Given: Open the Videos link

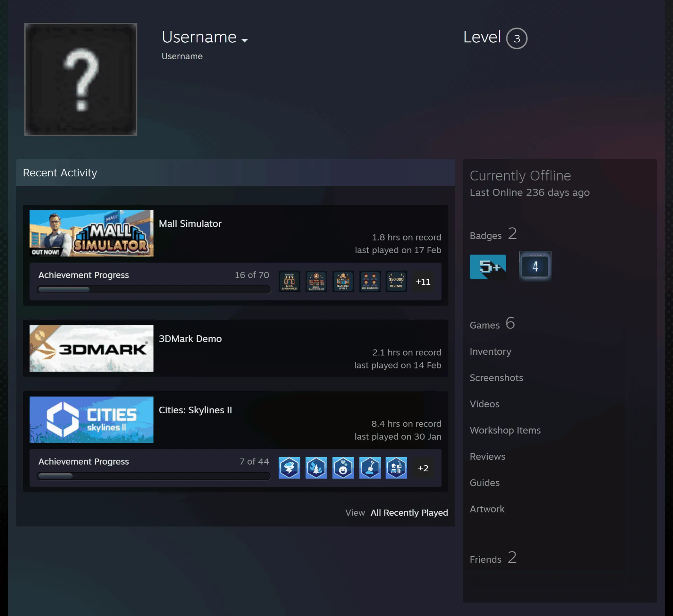Looking at the screenshot, I should 484,404.
